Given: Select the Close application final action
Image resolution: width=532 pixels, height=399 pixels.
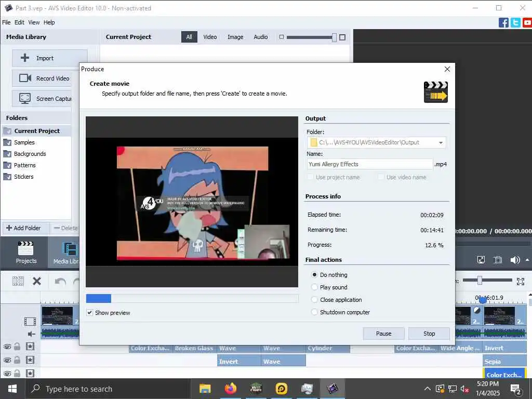Looking at the screenshot, I should pos(314,300).
